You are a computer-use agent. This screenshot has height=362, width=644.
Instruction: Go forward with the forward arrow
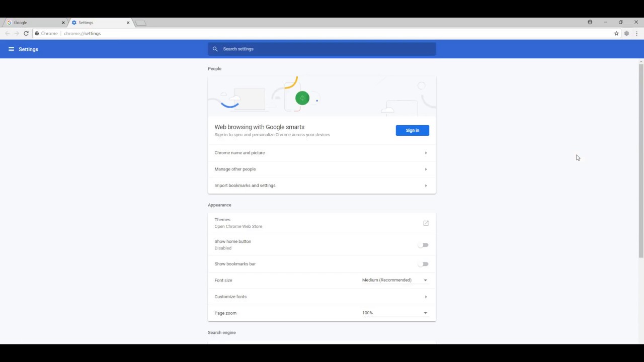point(17,33)
